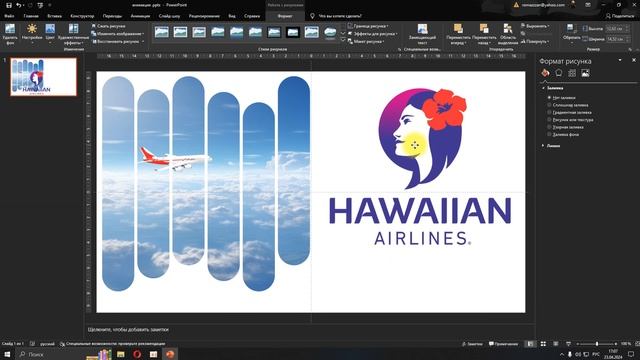Open Rotate (Повернуть) dropdown
Viewport: 640px width, 360px height.
click(x=535, y=41)
